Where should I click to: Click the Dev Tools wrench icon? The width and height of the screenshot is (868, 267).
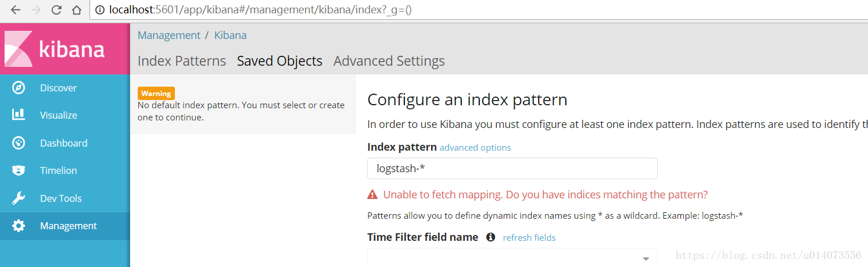[x=19, y=198]
